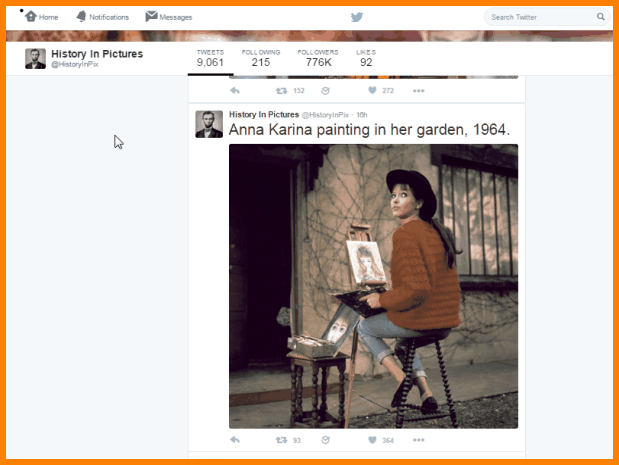The height and width of the screenshot is (465, 619).
Task: Retweet the upper tweet with 152 retweets
Action: tap(281, 91)
